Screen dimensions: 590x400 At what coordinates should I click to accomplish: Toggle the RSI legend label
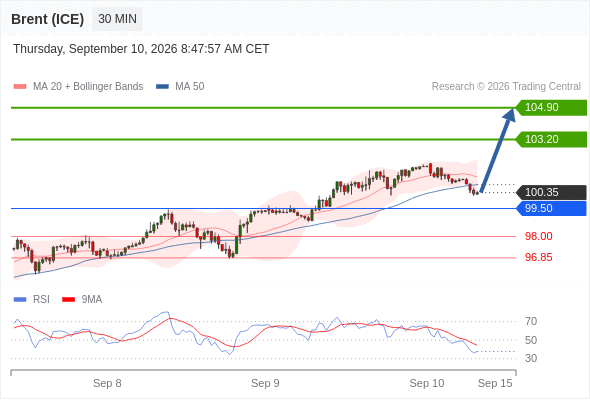click(41, 300)
